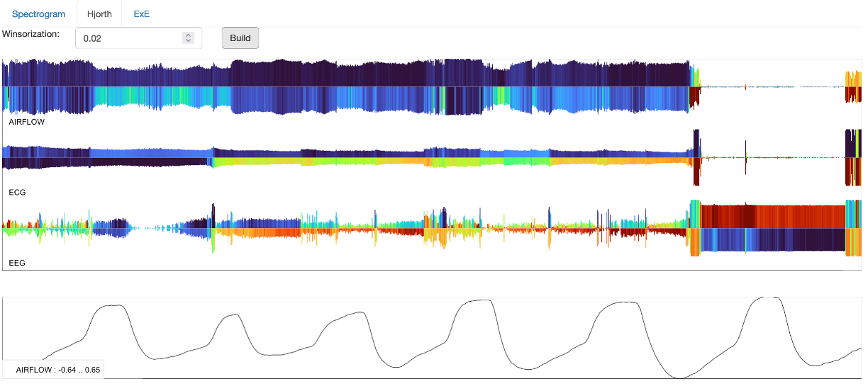The image size is (868, 391).
Task: Click the EEG track label
Action: [x=17, y=263]
